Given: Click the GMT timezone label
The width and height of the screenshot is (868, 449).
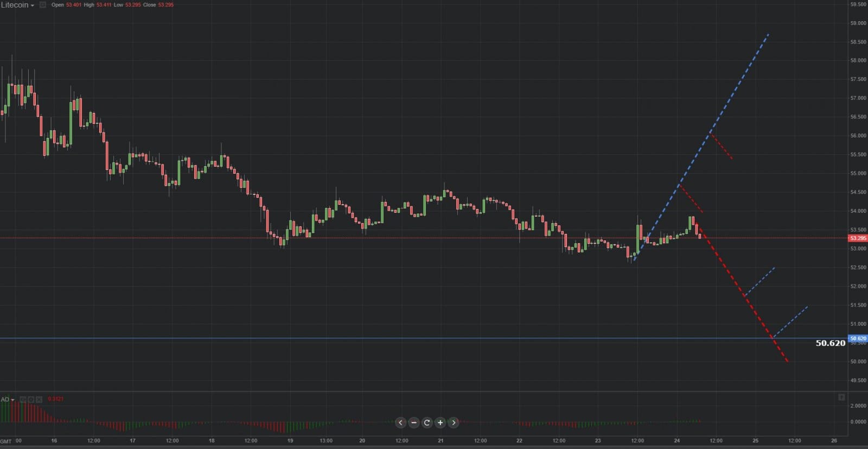Looking at the screenshot, I should (x=6, y=441).
